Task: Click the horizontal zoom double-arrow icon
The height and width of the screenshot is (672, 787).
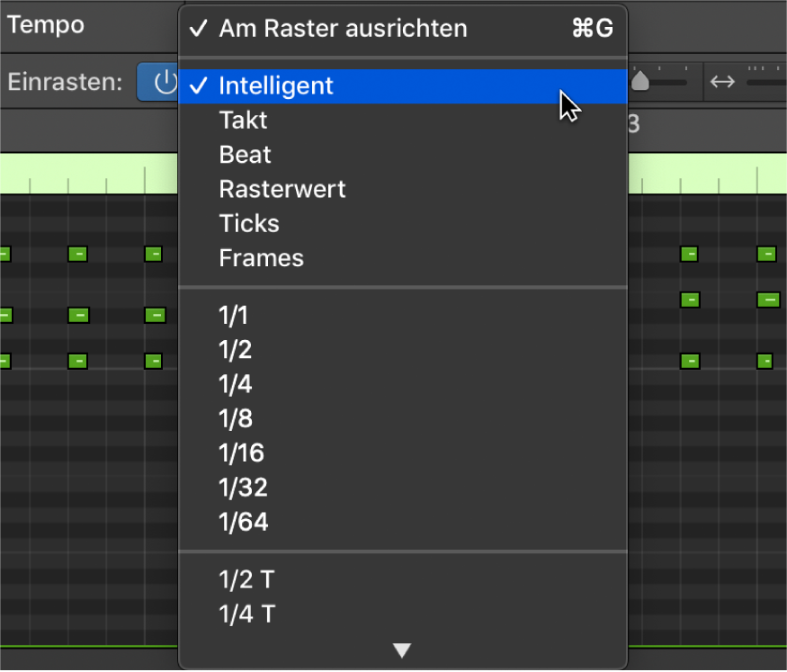Action: click(722, 82)
